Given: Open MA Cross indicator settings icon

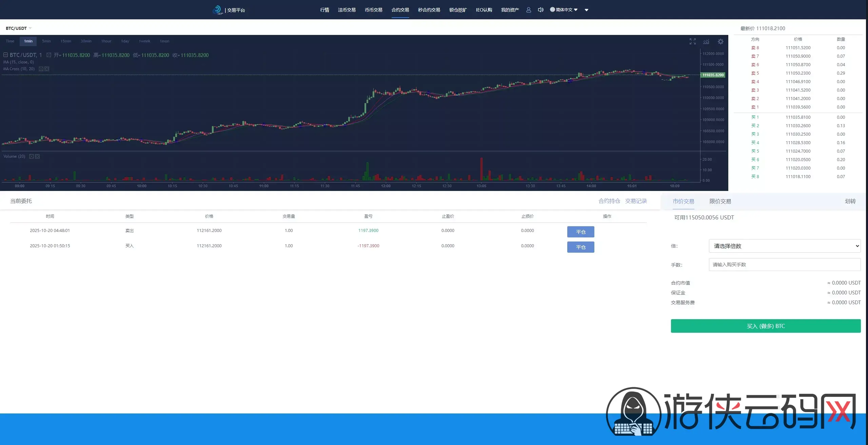Looking at the screenshot, I should 41,69.
